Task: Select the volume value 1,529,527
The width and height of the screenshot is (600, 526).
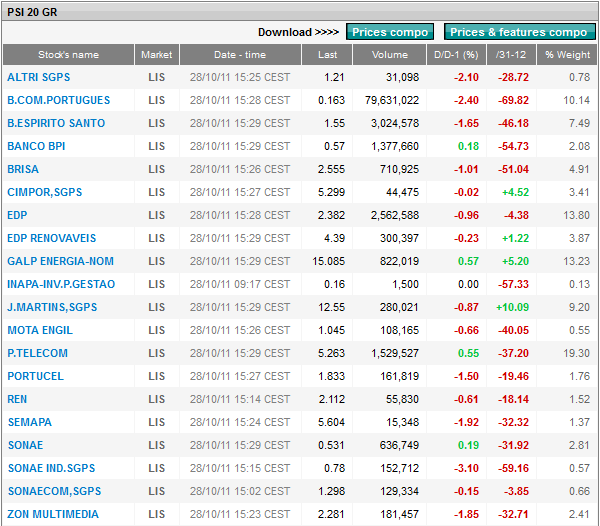Action: click(x=395, y=353)
